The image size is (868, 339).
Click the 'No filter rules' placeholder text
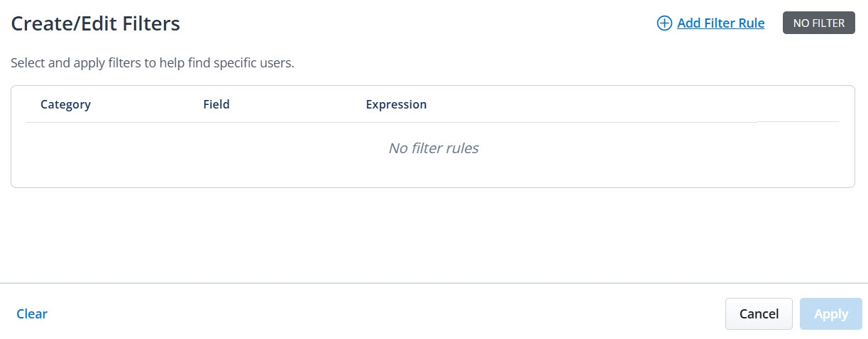(433, 148)
